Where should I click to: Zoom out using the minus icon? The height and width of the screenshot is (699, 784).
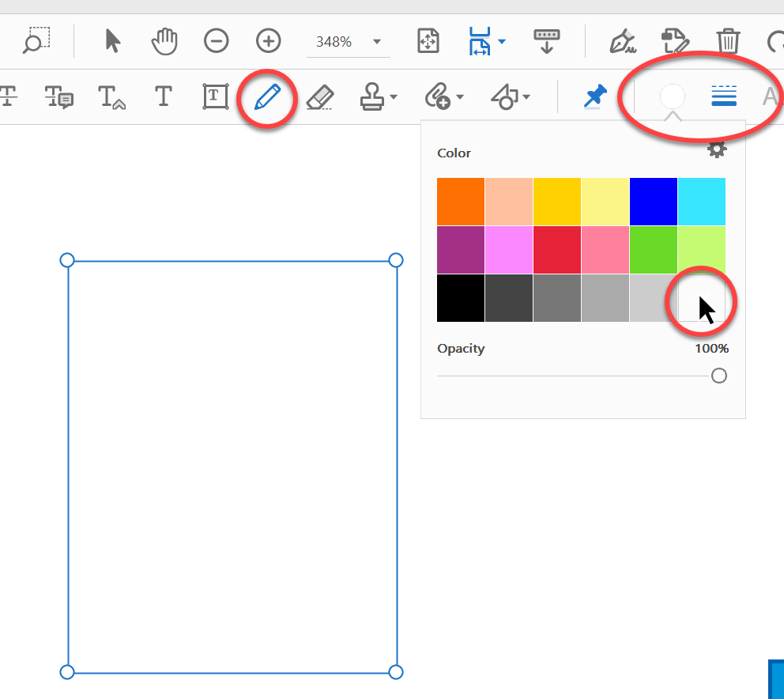[216, 40]
